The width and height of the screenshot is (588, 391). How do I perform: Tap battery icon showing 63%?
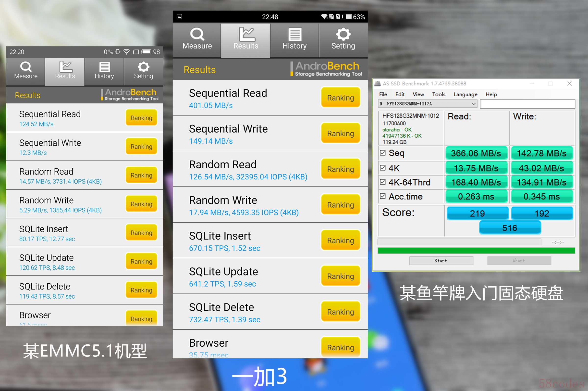347,17
